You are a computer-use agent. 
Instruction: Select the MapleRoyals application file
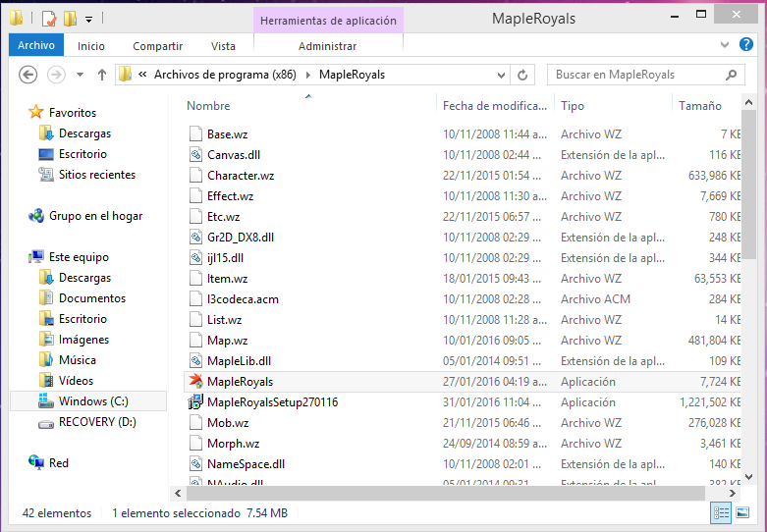point(240,381)
